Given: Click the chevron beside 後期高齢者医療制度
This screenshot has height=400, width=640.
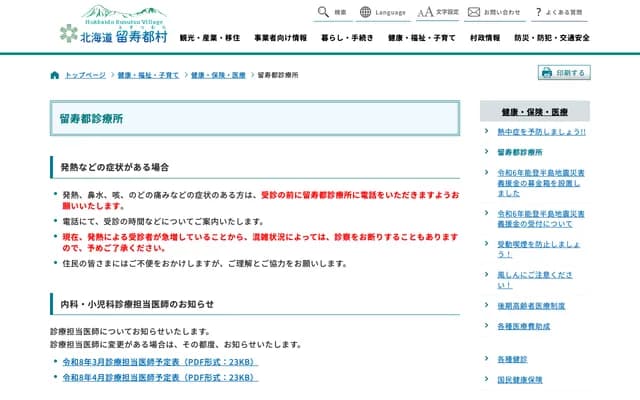Looking at the screenshot, I should pyautogui.click(x=487, y=305).
